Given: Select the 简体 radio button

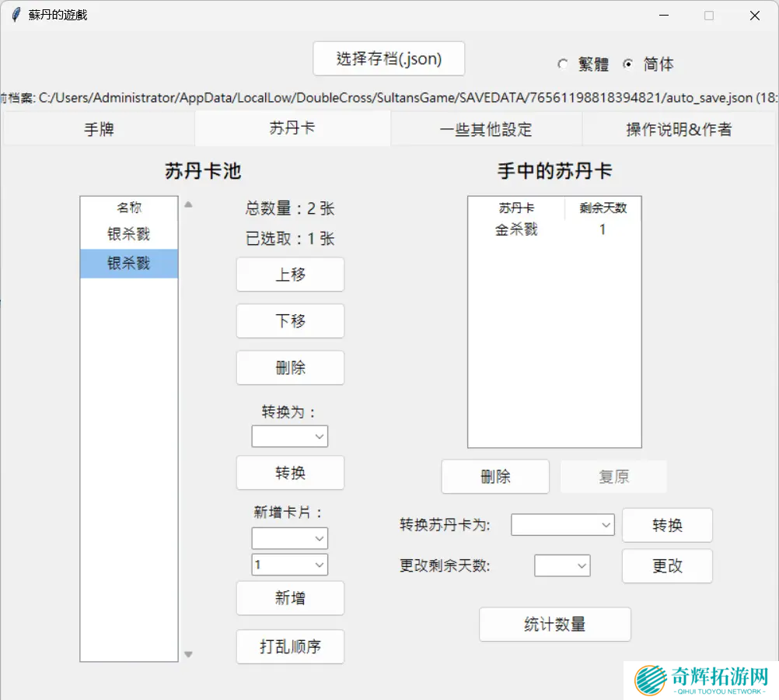Looking at the screenshot, I should [628, 65].
